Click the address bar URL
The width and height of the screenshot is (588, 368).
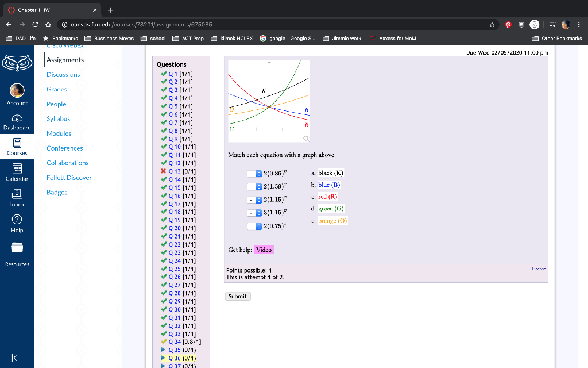point(141,24)
